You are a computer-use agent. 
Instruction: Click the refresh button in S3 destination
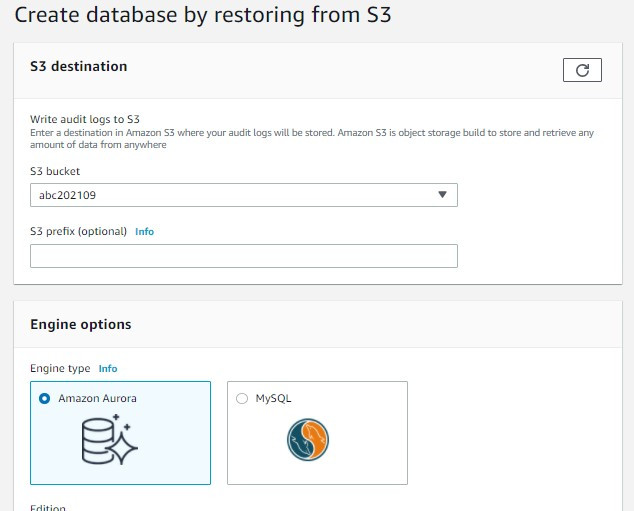582,69
